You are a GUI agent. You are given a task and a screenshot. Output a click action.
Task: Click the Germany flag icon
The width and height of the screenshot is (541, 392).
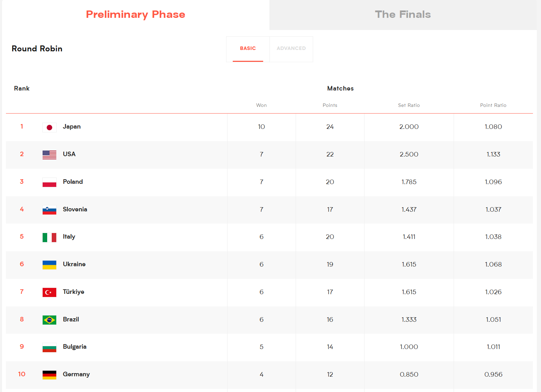coord(49,375)
